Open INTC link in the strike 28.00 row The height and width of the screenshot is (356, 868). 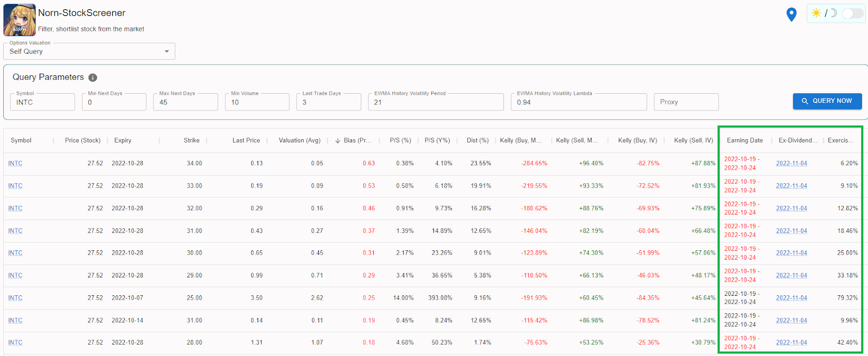coord(15,342)
